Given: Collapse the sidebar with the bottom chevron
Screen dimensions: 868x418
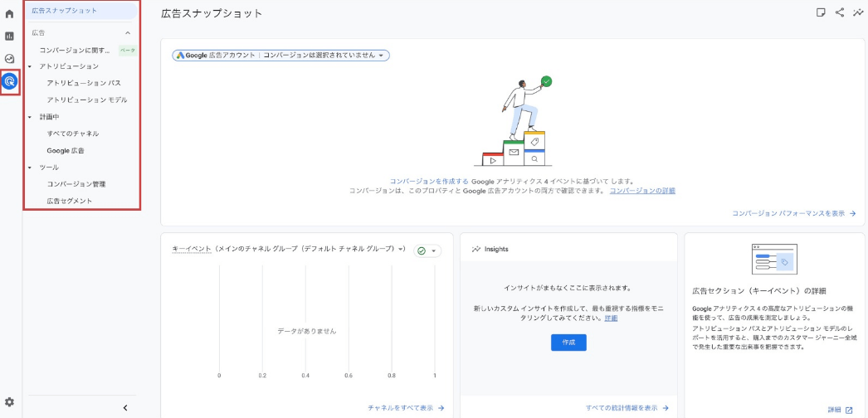Looking at the screenshot, I should pyautogui.click(x=125, y=407).
